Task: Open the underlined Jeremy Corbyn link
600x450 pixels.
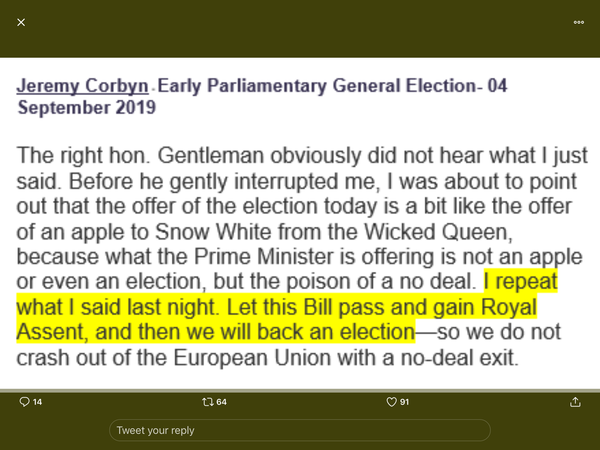Action: tap(82, 86)
